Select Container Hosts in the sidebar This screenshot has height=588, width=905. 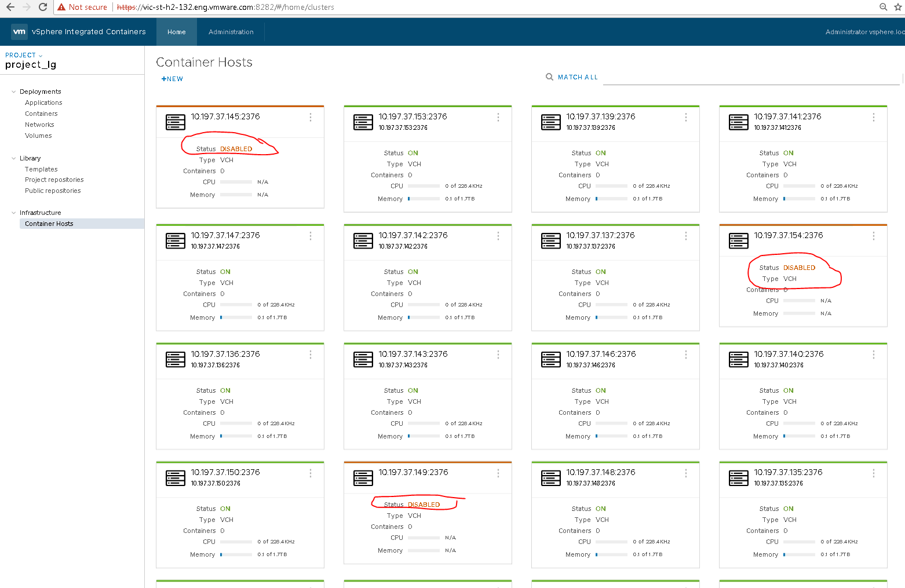pos(82,224)
